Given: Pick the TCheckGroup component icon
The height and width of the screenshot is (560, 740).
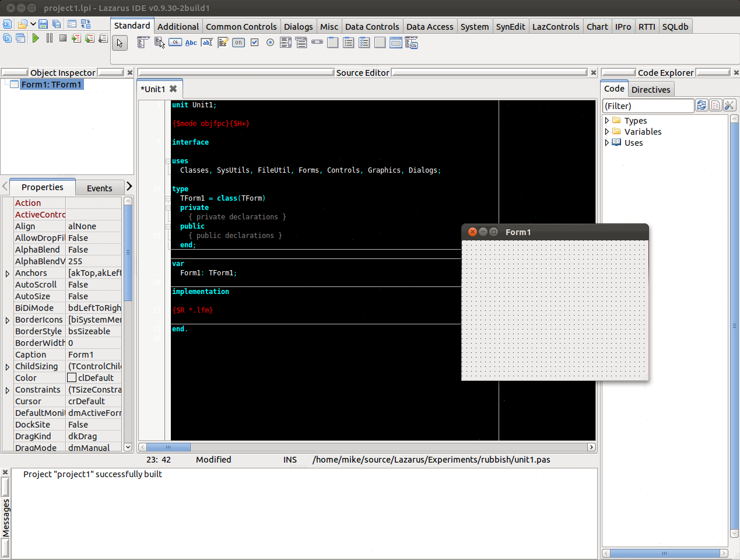Looking at the screenshot, I should point(364,43).
